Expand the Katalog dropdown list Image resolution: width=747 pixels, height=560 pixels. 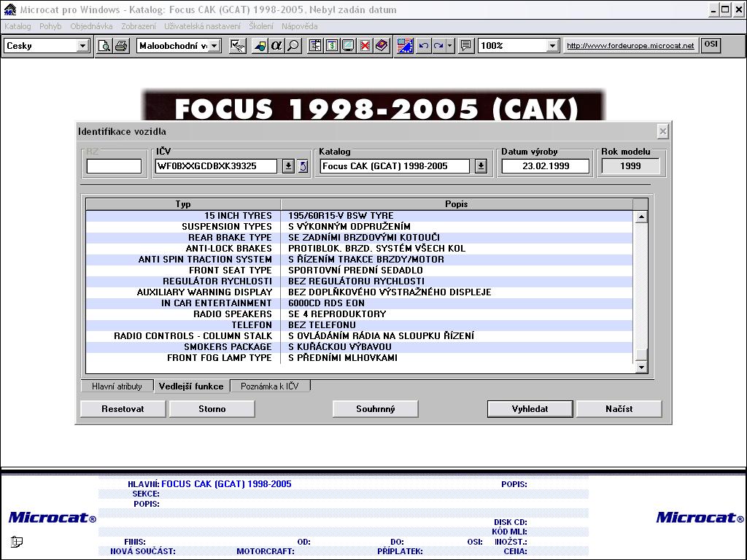click(481, 166)
